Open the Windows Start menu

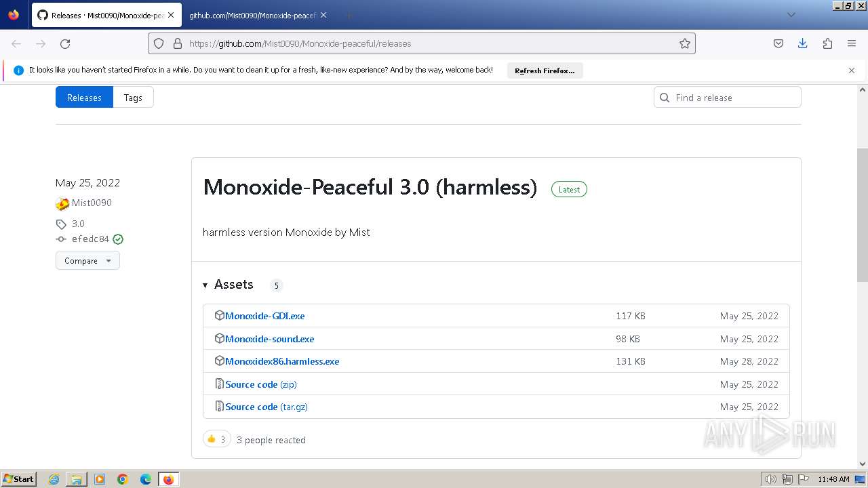point(19,479)
